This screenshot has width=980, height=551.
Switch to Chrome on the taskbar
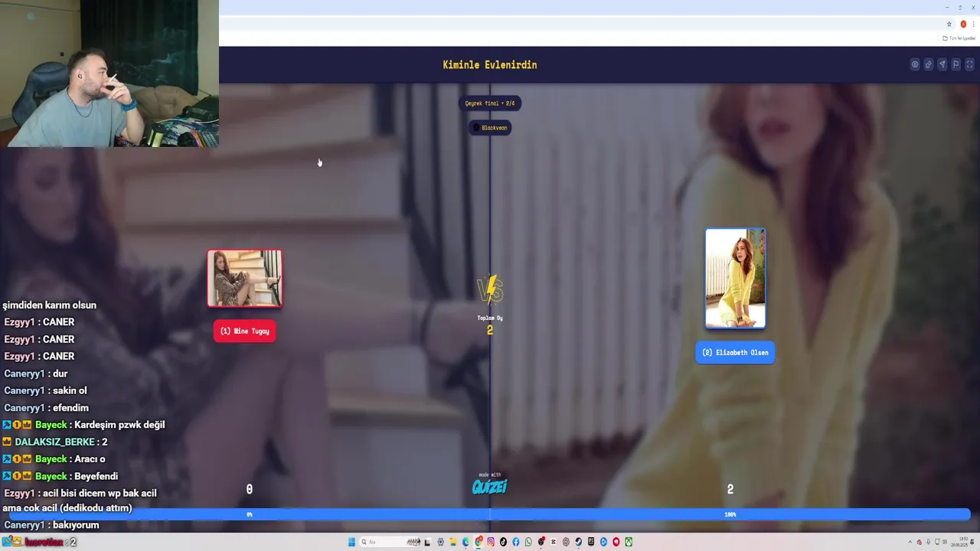479,542
